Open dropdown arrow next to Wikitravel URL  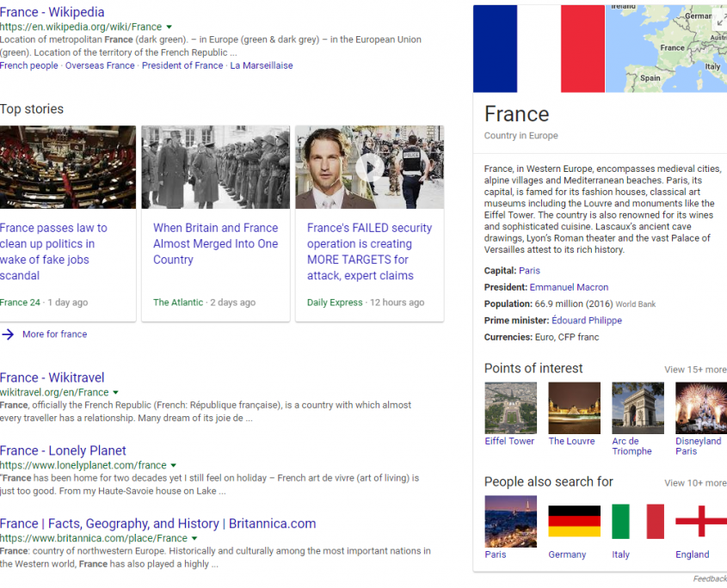116,393
